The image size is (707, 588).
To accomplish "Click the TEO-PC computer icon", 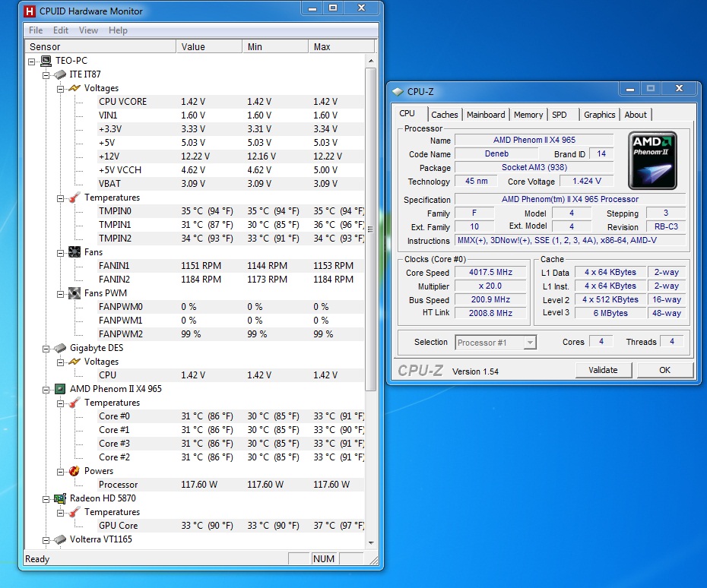I will [x=46, y=60].
